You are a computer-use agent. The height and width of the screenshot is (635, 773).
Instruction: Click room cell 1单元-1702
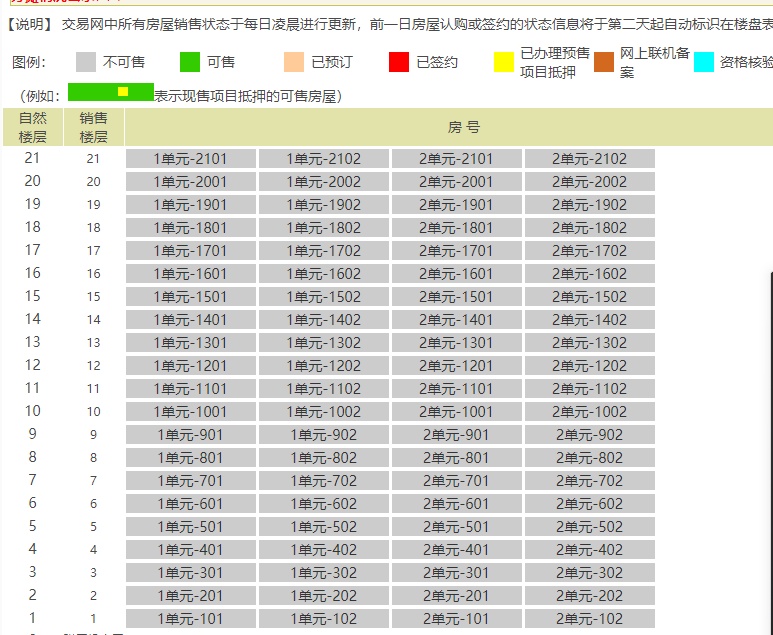[x=324, y=251]
